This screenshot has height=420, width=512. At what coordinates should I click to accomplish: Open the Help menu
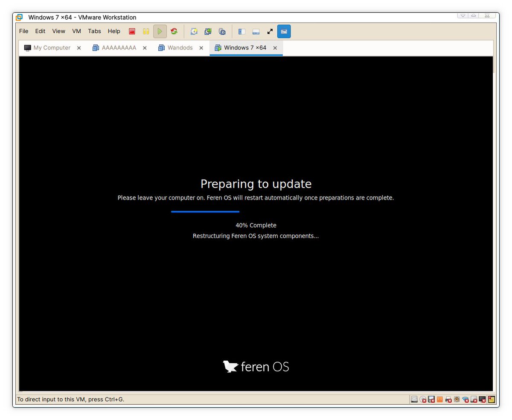click(114, 31)
